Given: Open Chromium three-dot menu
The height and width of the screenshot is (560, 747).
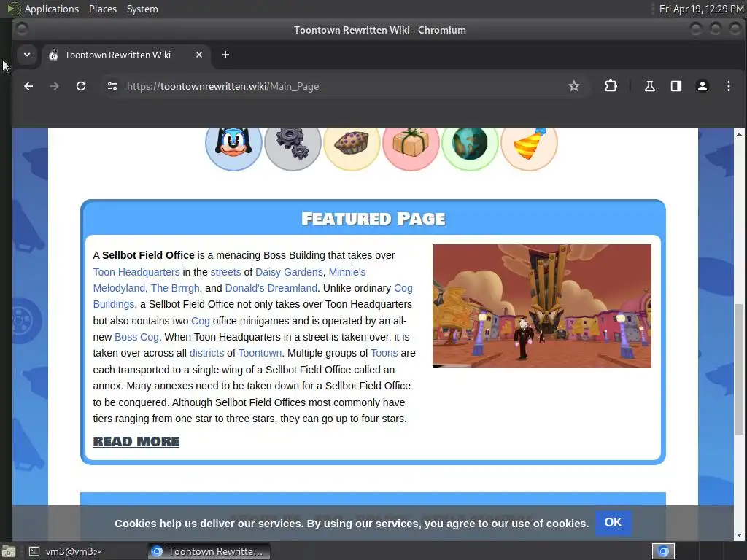Looking at the screenshot, I should (x=729, y=86).
